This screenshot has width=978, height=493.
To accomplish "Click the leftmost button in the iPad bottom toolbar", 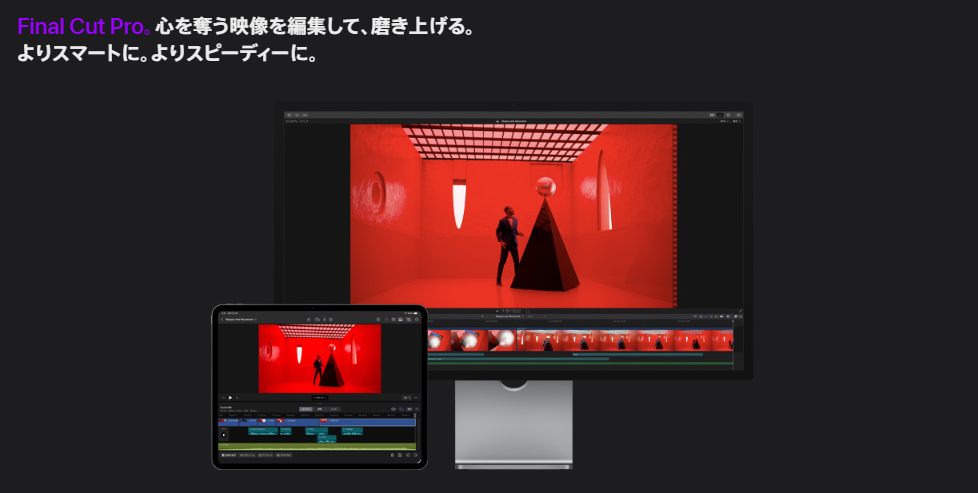I will point(229,455).
